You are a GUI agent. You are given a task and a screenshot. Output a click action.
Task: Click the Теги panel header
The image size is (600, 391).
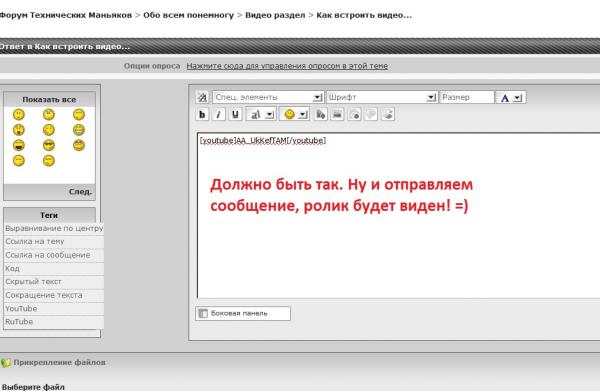pyautogui.click(x=49, y=215)
